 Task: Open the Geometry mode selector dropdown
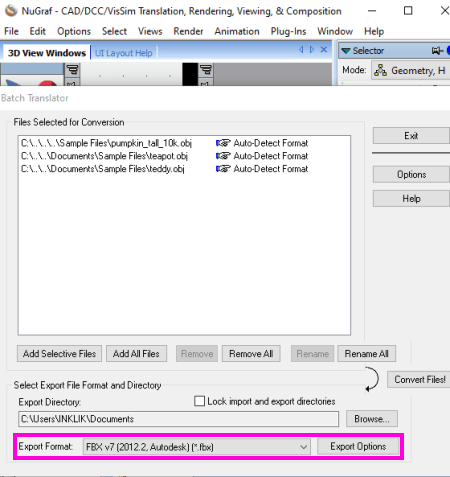(411, 70)
